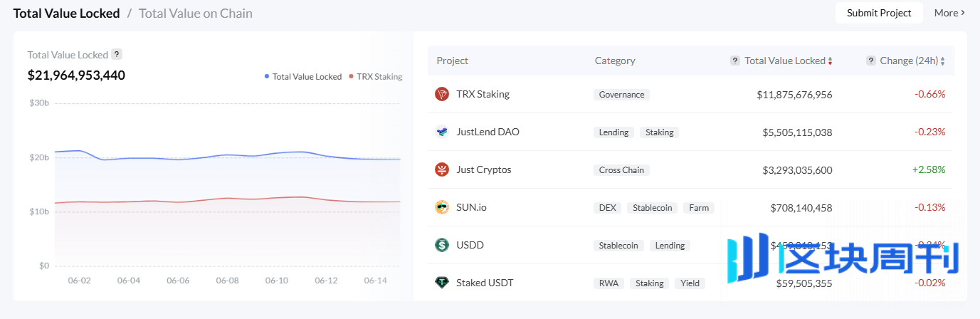The image size is (980, 319).
Task: Open the More link chevron
Action: pos(963,13)
